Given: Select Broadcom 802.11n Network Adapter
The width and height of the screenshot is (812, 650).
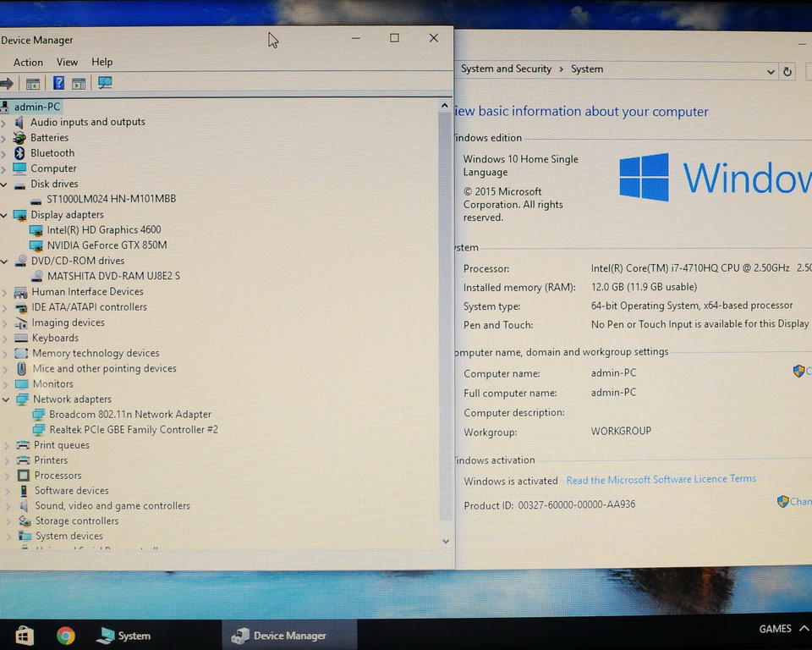Looking at the screenshot, I should click(130, 414).
